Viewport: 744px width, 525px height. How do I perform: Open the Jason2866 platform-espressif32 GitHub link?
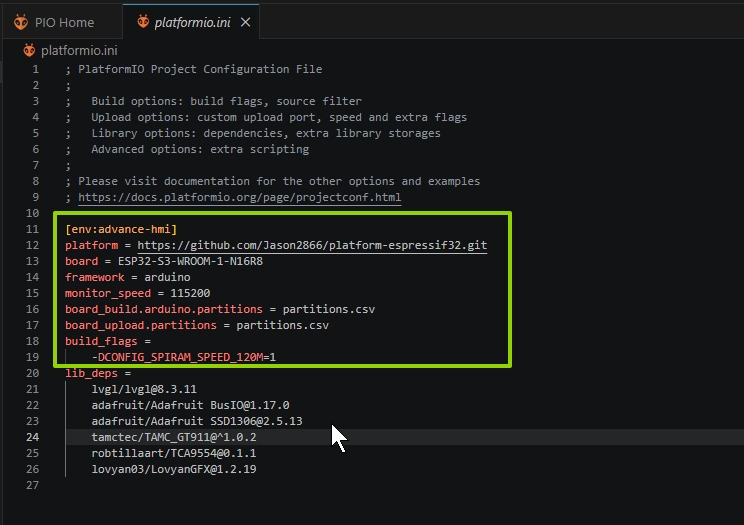click(312, 245)
